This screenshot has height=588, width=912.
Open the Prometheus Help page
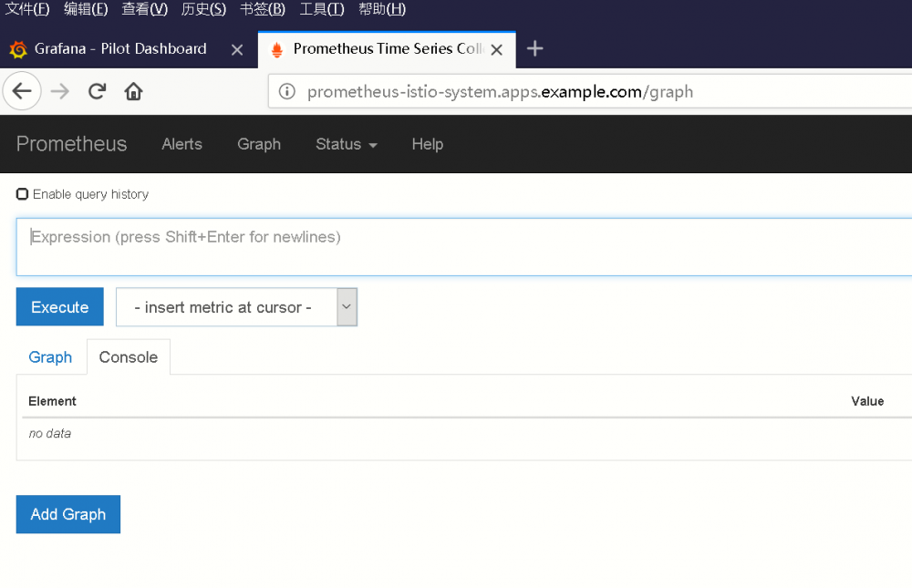(x=427, y=144)
